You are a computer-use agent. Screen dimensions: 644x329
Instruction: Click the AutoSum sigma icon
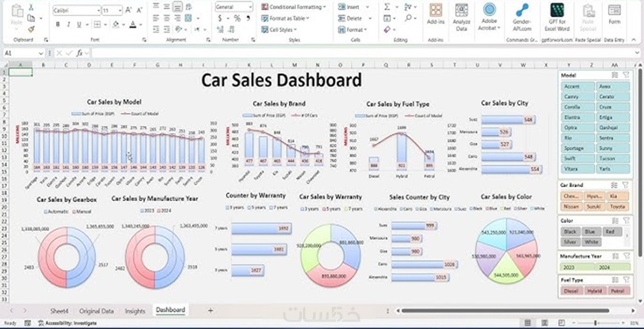click(x=387, y=7)
